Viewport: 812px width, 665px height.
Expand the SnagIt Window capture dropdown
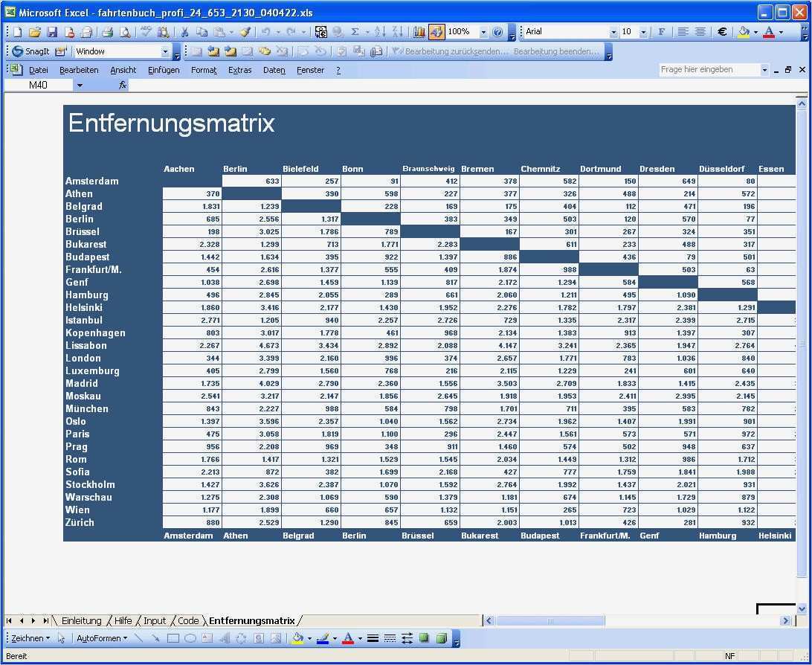click(165, 51)
